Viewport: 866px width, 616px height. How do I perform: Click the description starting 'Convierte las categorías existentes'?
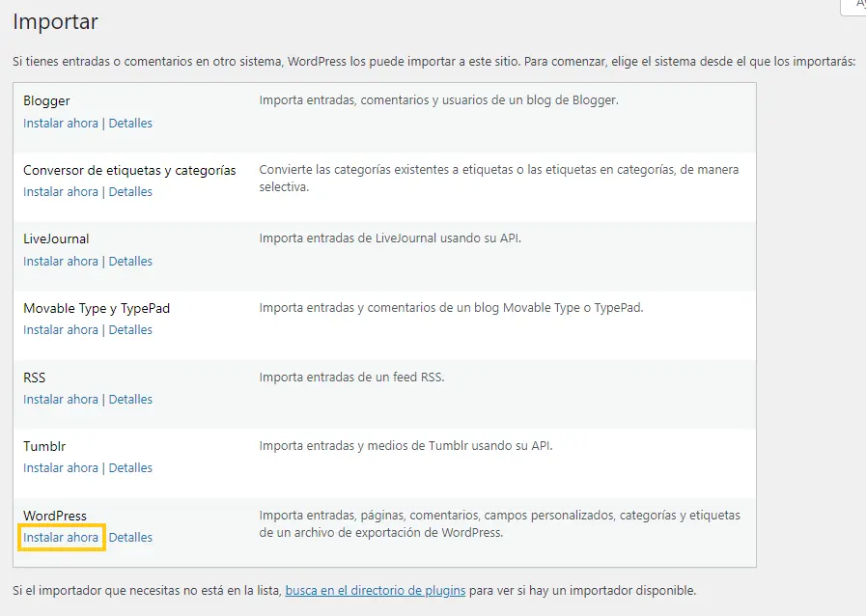[499, 179]
